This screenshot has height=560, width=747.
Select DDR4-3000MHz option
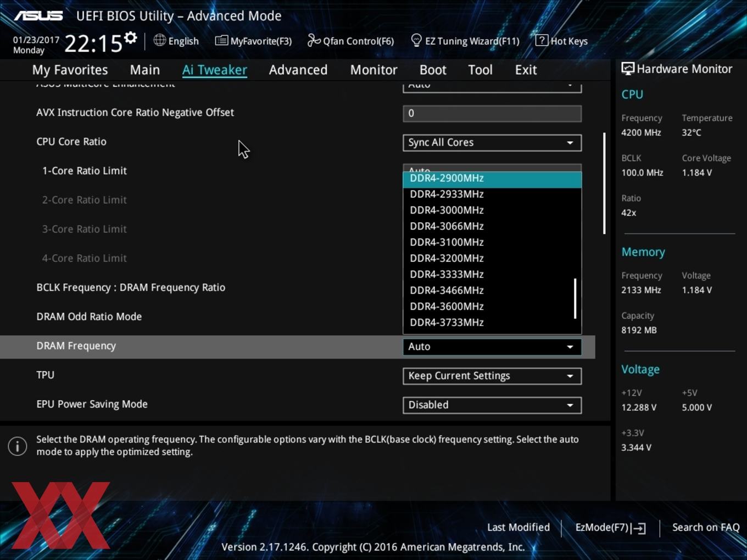coord(492,210)
